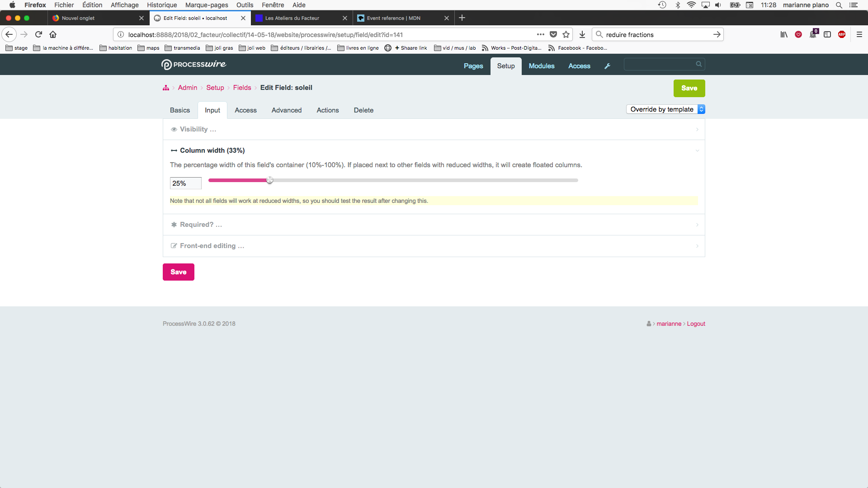
Task: Open the Firefox hamburger menu
Action: pos(859,34)
